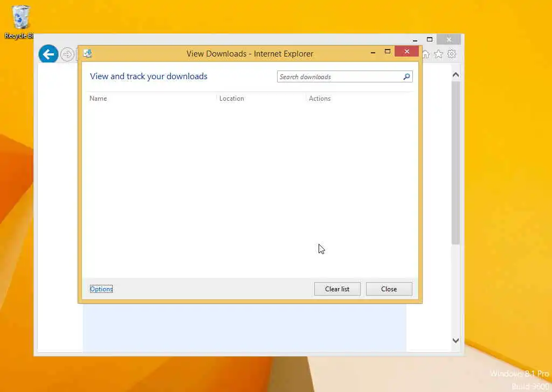Click the Internet Explorer vertical scrollbar thumb
The height and width of the screenshot is (392, 552).
point(456,163)
